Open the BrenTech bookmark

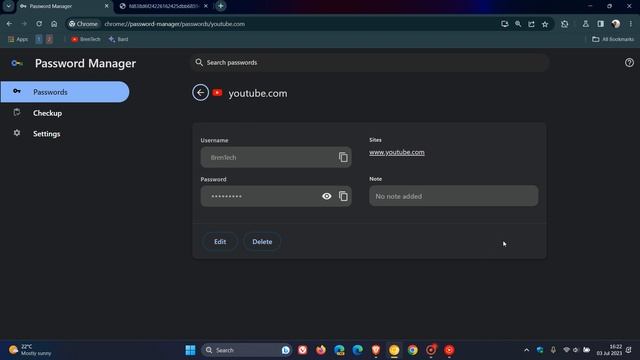tap(86, 39)
